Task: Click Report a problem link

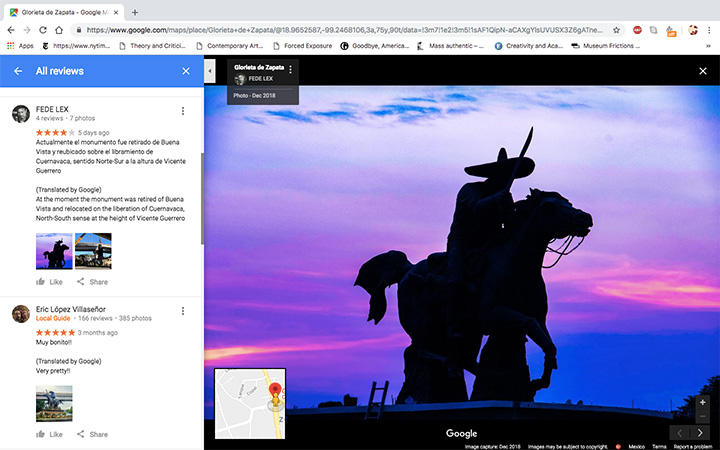Action: click(x=692, y=447)
